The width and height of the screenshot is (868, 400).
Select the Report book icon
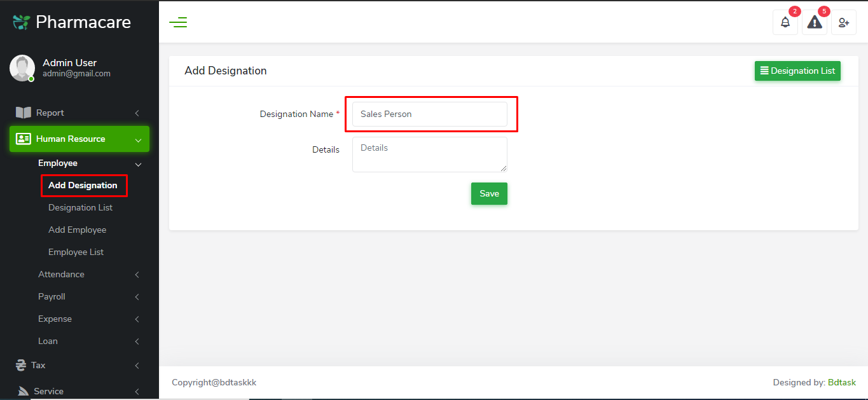25,113
